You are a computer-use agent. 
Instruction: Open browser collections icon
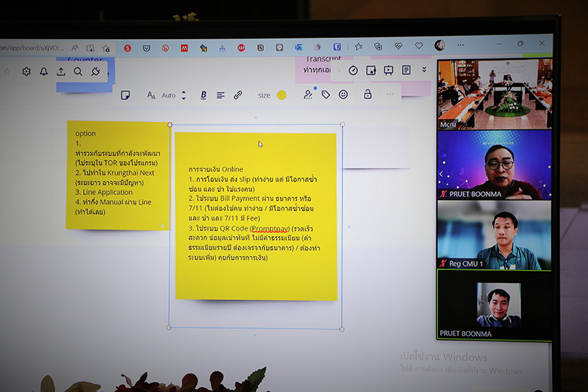click(x=379, y=46)
